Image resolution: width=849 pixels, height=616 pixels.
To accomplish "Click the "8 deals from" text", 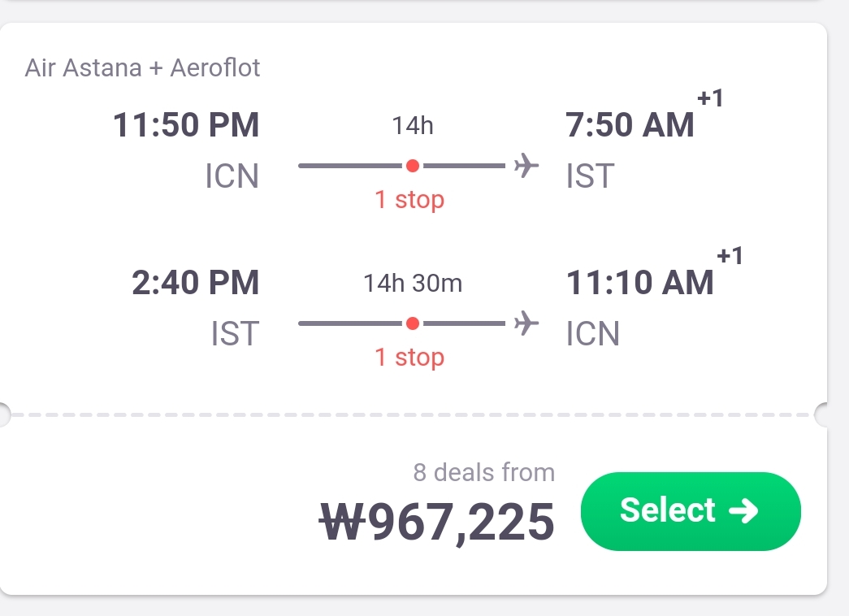I will coord(483,472).
